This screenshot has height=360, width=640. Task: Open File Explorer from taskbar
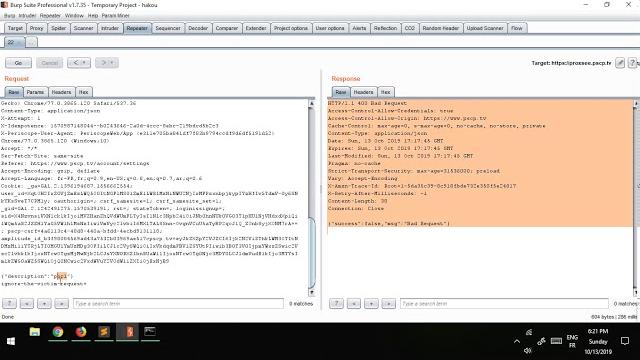pos(35,332)
